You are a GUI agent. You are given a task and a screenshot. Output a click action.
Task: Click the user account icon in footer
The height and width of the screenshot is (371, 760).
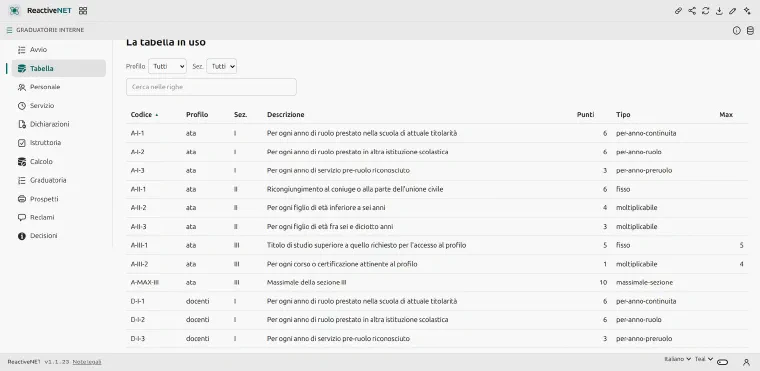746,362
